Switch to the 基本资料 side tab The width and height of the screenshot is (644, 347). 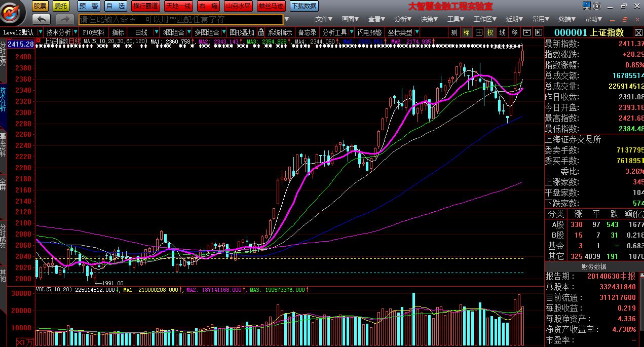point(4,145)
